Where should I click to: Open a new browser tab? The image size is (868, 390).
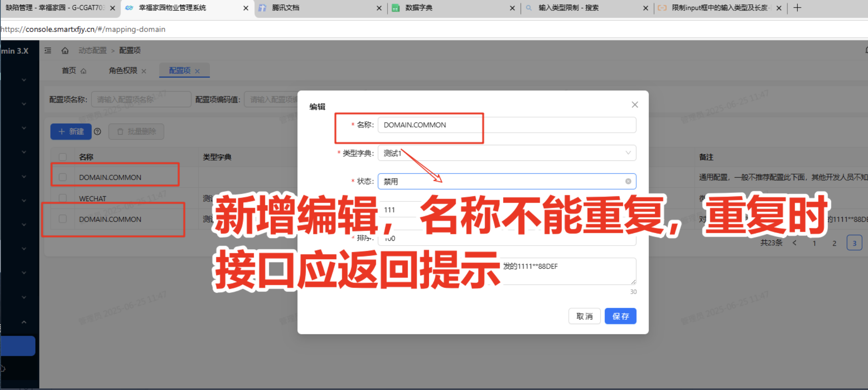[797, 8]
